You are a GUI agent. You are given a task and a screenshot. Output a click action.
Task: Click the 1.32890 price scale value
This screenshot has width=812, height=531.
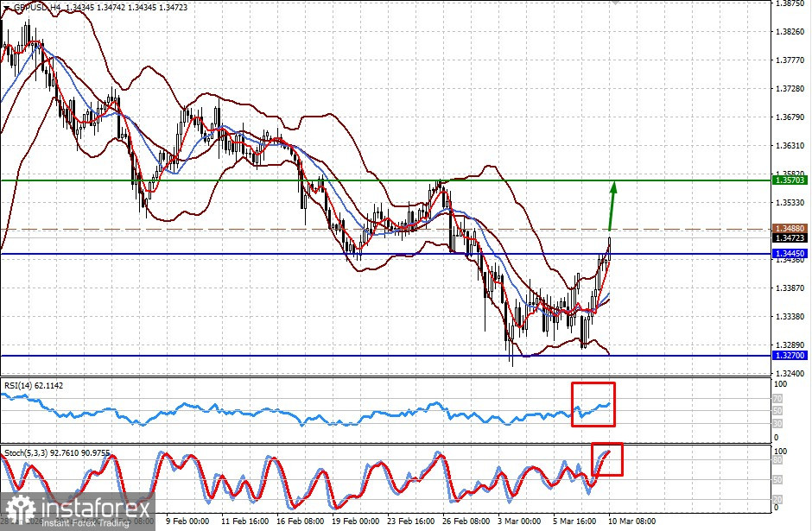pyautogui.click(x=790, y=345)
